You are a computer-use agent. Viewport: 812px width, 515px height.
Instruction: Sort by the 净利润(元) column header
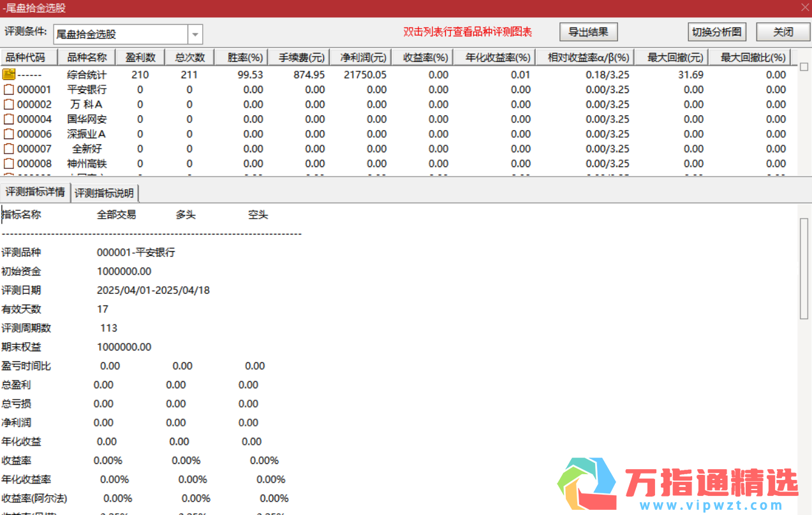(361, 57)
